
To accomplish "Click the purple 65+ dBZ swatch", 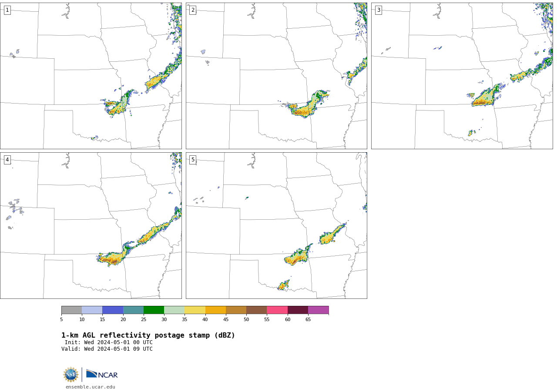I will tap(318, 310).
